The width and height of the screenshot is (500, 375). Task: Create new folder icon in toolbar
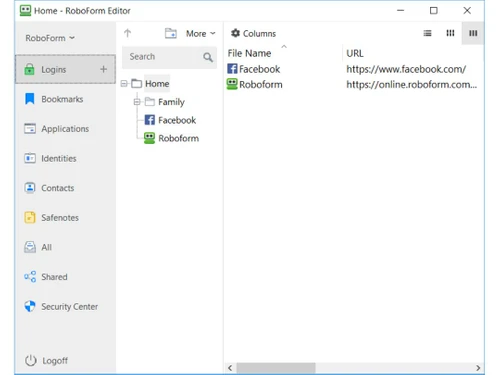point(171,33)
